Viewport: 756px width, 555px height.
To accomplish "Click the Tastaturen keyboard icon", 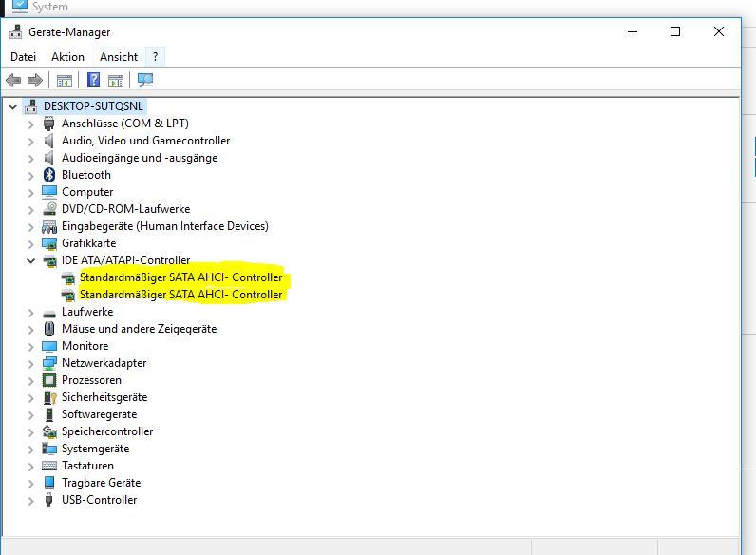I will point(49,466).
